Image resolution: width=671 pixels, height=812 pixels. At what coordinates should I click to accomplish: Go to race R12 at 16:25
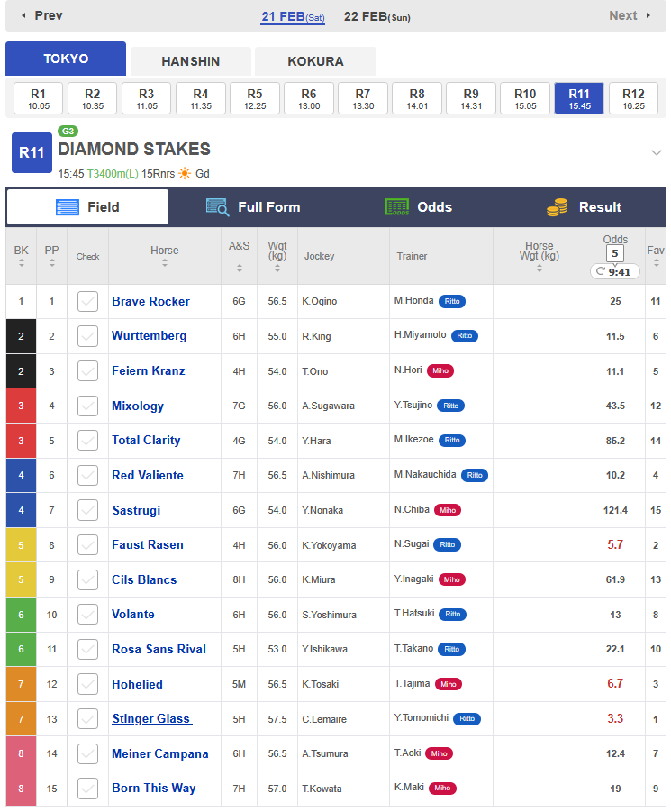(x=633, y=98)
